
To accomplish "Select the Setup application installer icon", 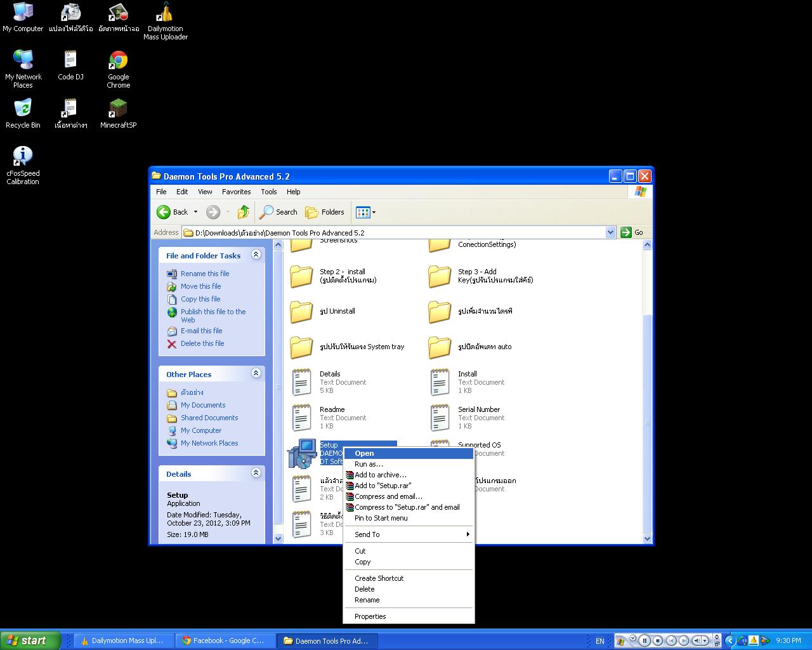I will tap(302, 453).
